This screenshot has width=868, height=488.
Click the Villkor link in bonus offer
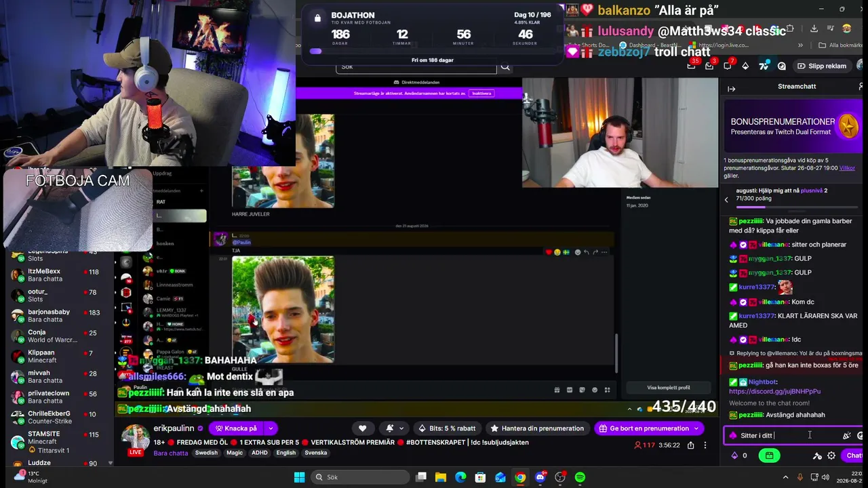(847, 168)
